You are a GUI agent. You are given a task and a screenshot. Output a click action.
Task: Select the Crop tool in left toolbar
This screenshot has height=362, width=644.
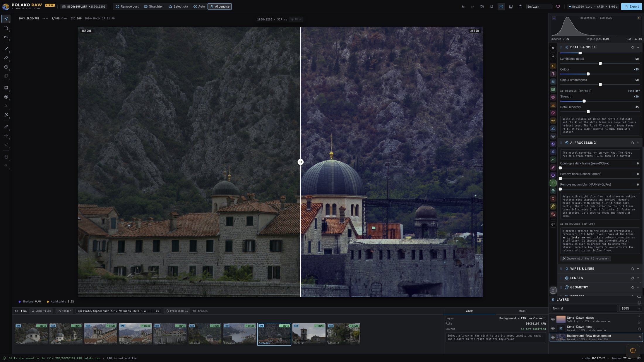pyautogui.click(x=6, y=28)
